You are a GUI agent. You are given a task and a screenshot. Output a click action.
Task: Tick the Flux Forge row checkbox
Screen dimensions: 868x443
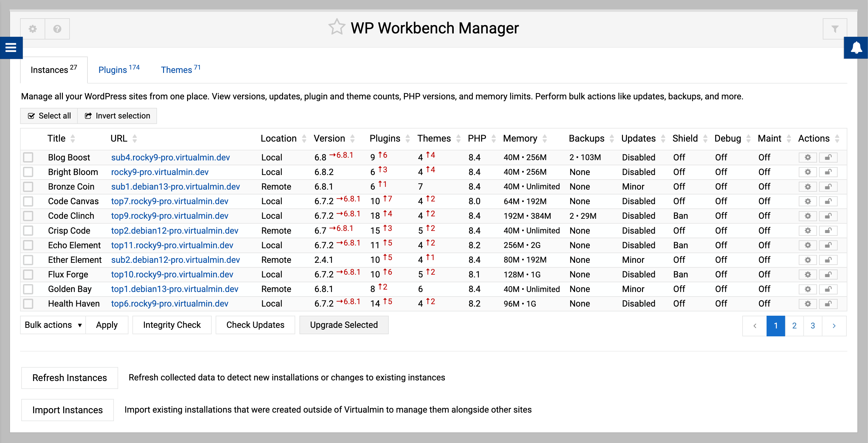click(x=28, y=274)
